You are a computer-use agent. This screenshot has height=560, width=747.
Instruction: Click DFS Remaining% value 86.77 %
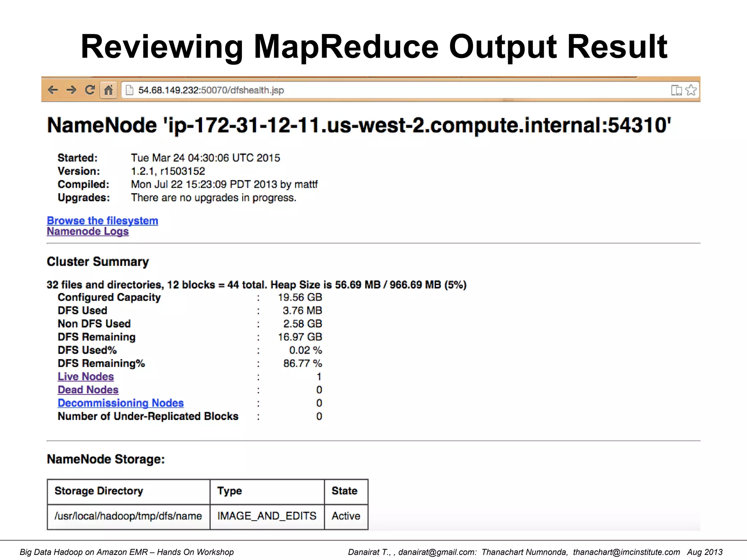(303, 363)
